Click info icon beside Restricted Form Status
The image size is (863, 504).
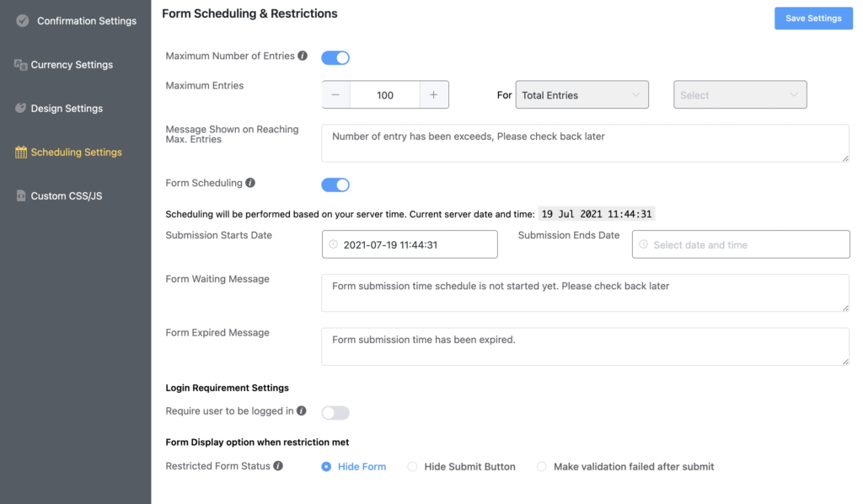pyautogui.click(x=278, y=466)
